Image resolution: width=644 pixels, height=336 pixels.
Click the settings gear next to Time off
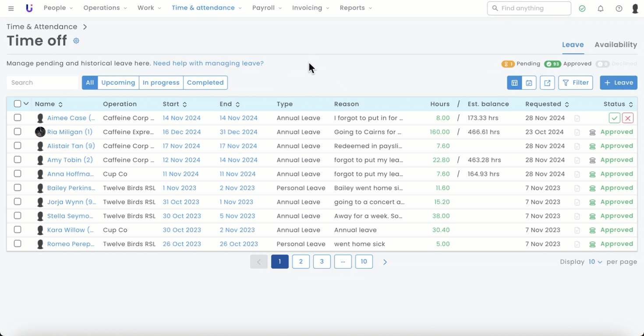76,41
